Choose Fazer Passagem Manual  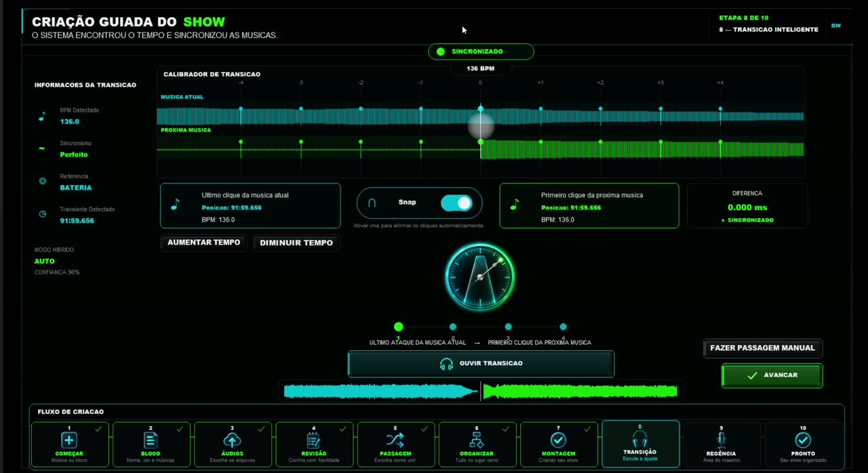click(x=762, y=348)
